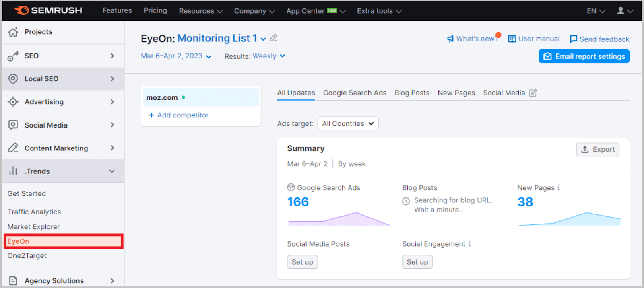Switch to the Social Media tab
This screenshot has height=288, width=644.
(504, 93)
